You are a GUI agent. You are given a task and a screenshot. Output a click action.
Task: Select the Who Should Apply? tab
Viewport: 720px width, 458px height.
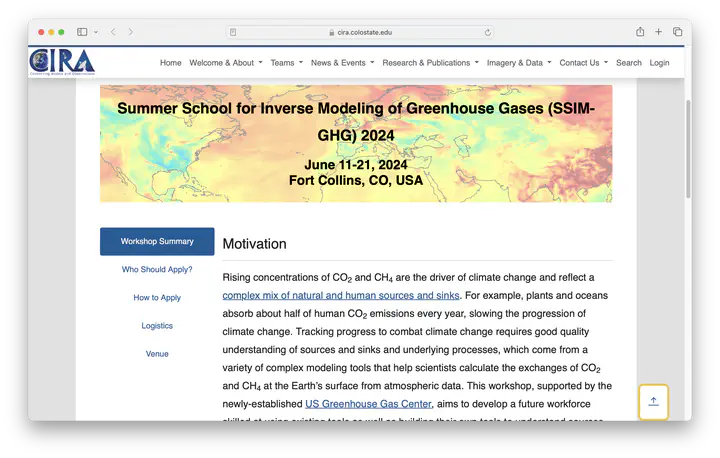(x=157, y=270)
